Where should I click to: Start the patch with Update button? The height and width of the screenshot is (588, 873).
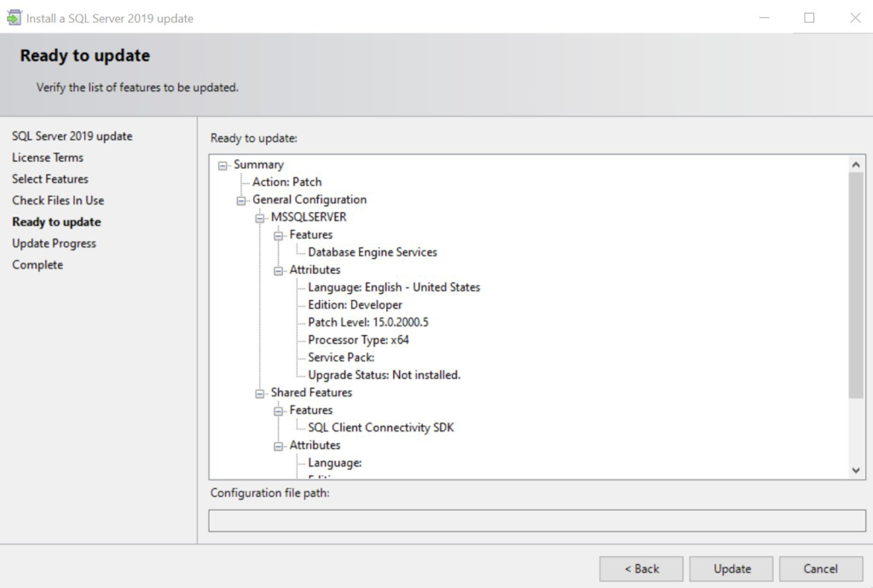click(x=731, y=568)
